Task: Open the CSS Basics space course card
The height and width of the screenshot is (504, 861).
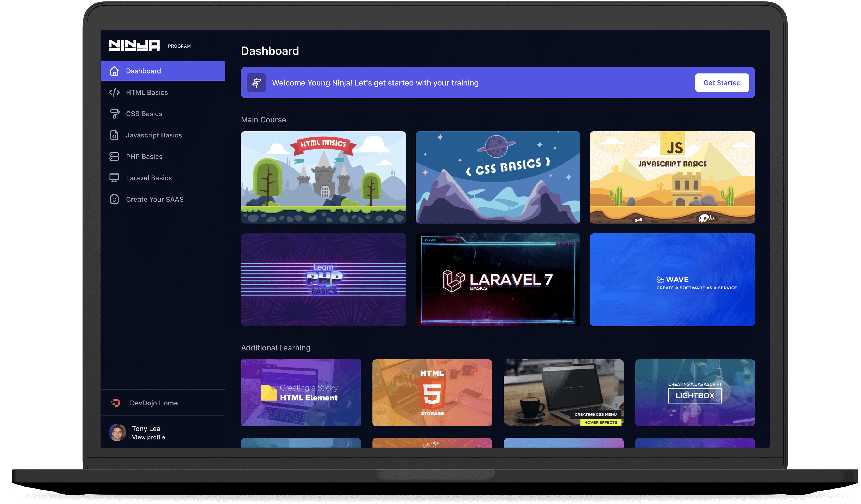Action: (498, 177)
